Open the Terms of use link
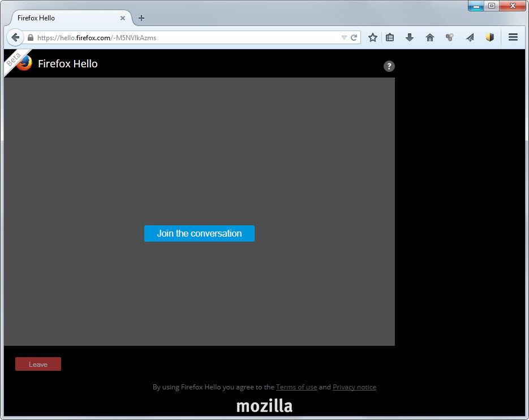Screen dimensions: 529x420 (x=296, y=387)
